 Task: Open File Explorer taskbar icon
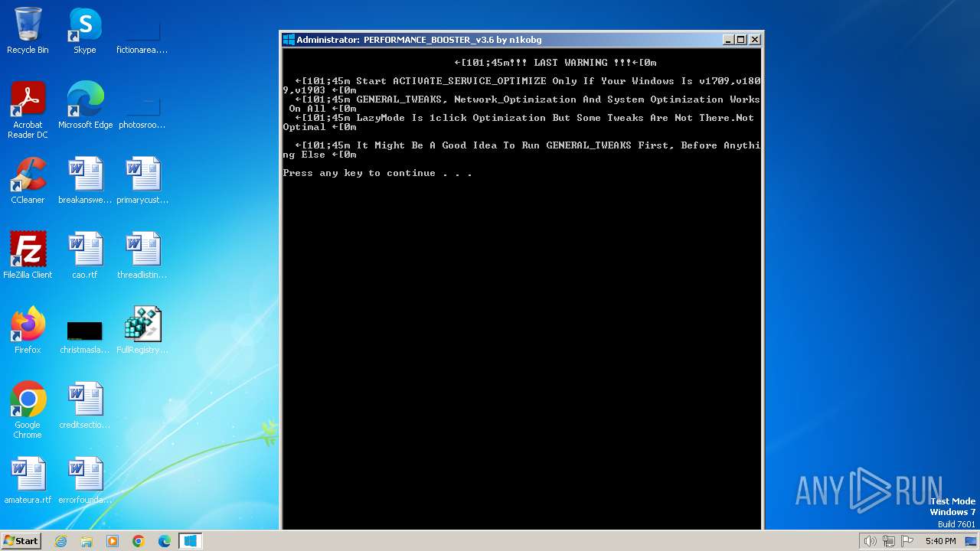tap(87, 541)
